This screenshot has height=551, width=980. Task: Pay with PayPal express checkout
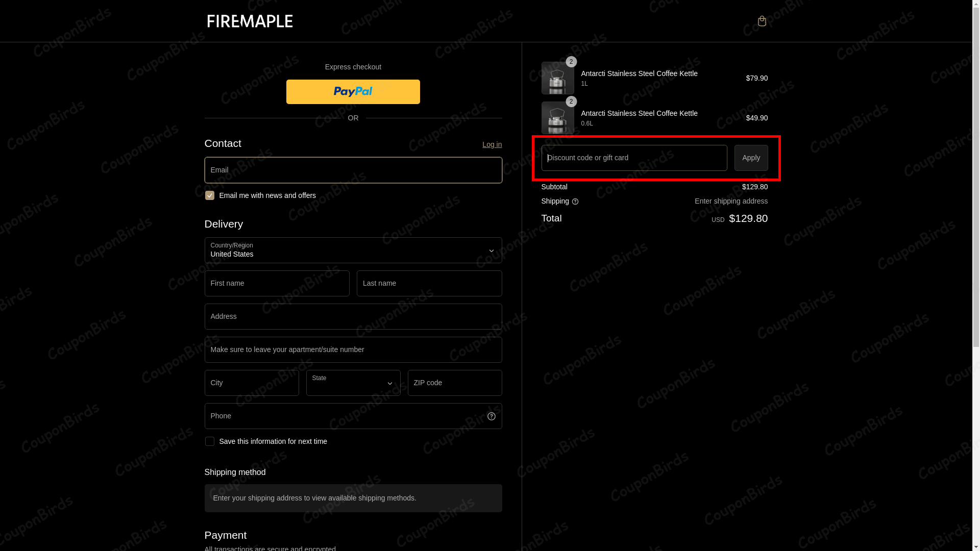pyautogui.click(x=353, y=92)
